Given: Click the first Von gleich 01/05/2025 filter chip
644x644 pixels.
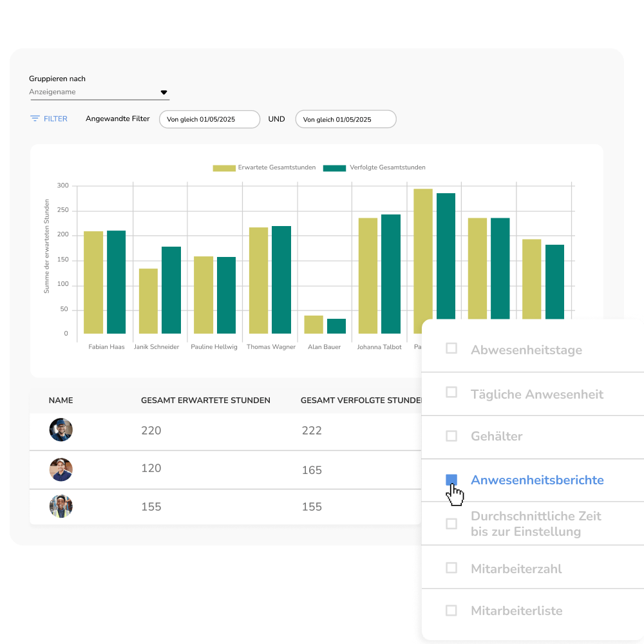Looking at the screenshot, I should pyautogui.click(x=209, y=119).
